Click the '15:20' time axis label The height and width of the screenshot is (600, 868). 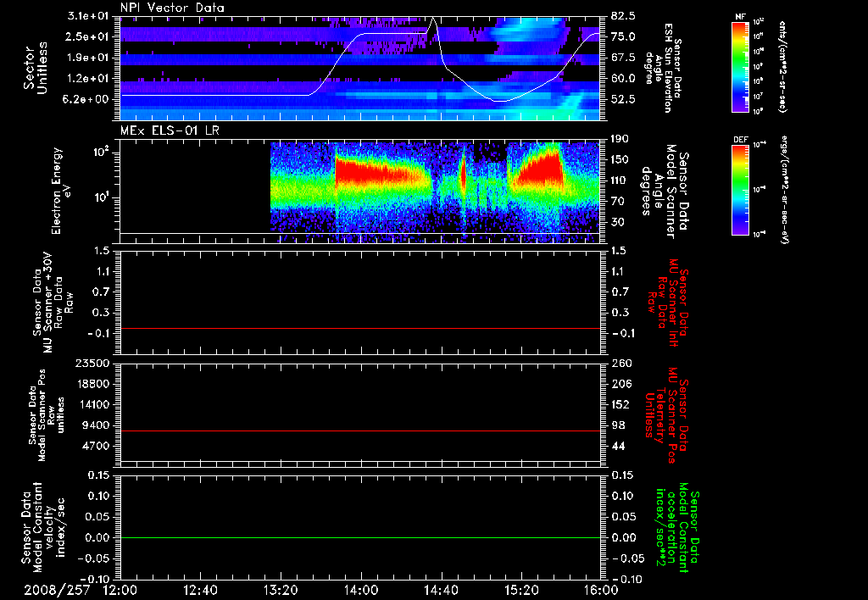[521, 590]
